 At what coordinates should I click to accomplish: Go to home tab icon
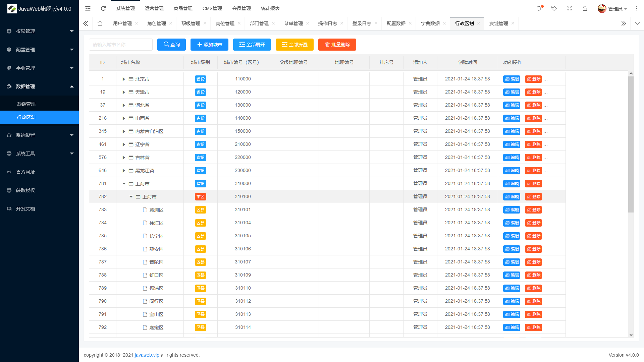(x=100, y=23)
